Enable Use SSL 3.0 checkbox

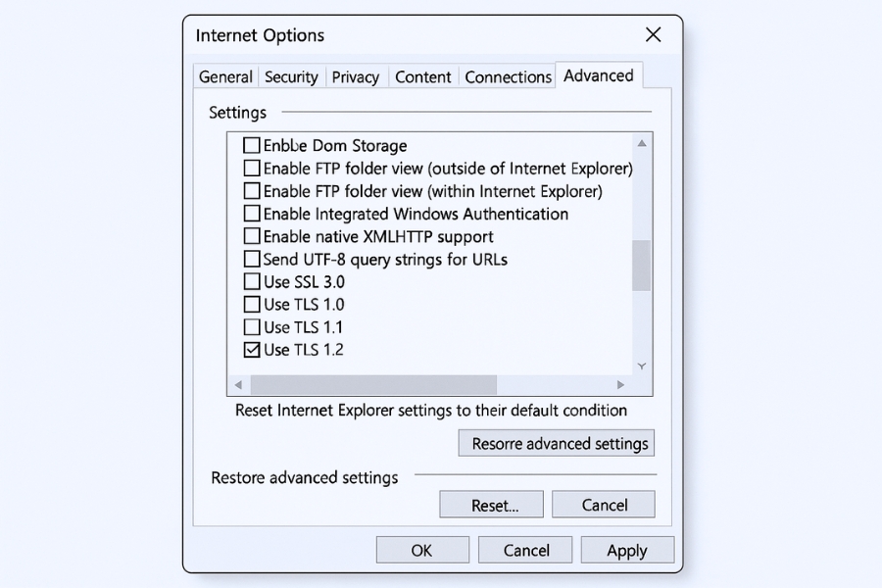coord(252,282)
